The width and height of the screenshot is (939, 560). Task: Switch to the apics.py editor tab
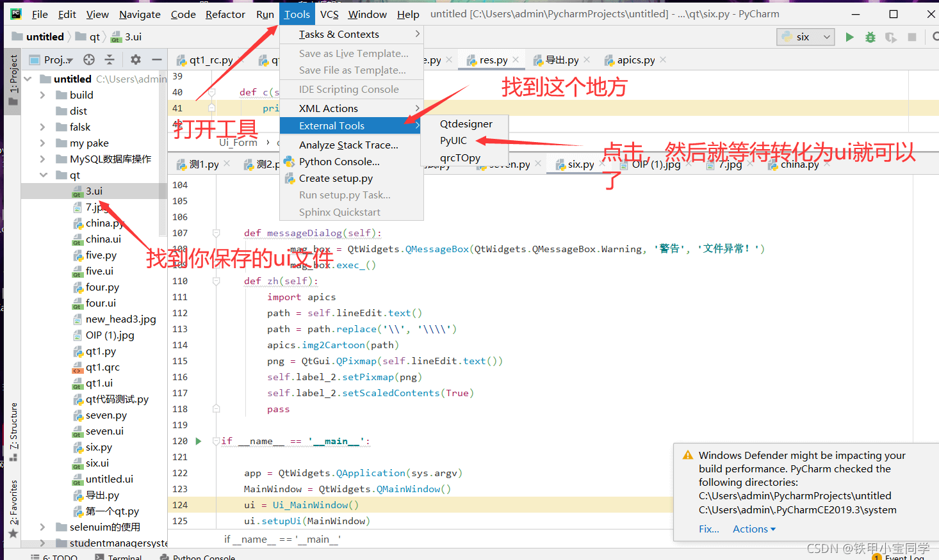pos(635,60)
